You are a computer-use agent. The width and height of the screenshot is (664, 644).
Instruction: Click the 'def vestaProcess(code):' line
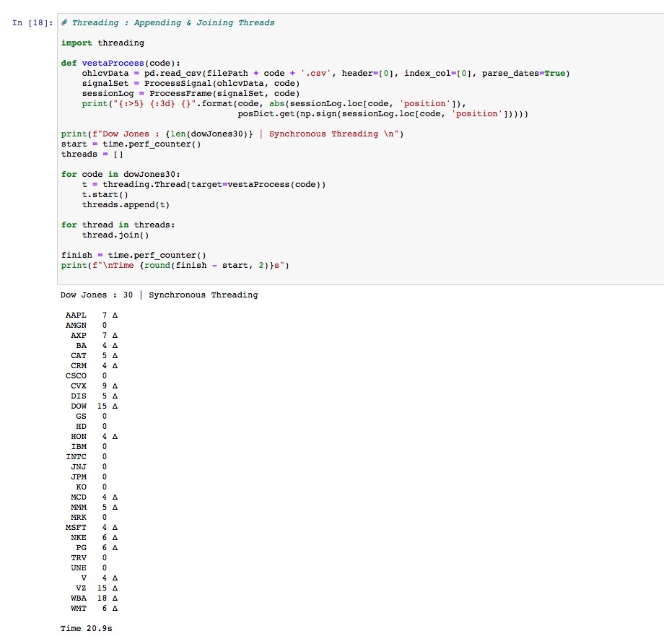tap(121, 63)
